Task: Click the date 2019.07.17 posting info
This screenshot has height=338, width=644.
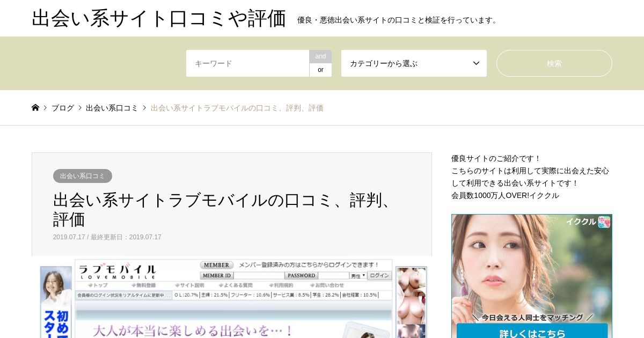Action: 107,237
